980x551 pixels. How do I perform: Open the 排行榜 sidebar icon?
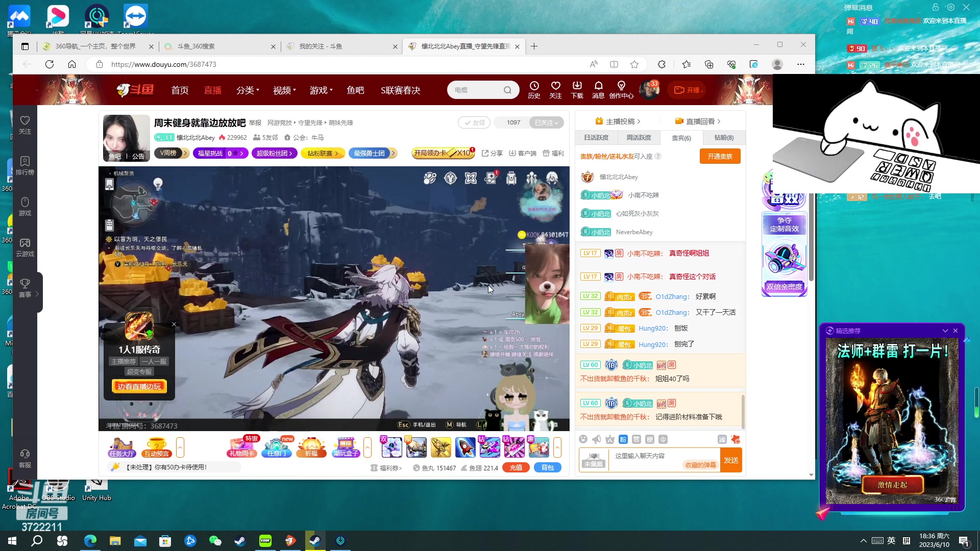pyautogui.click(x=25, y=166)
